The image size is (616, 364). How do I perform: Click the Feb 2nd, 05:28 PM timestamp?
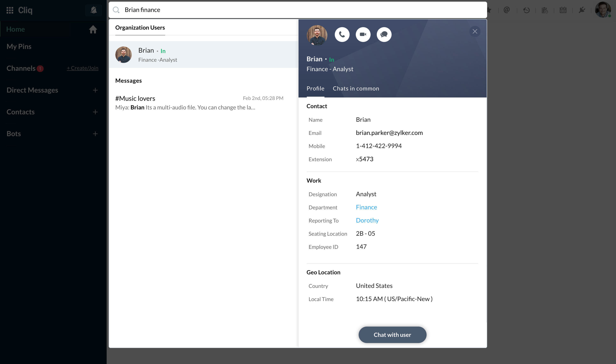(x=263, y=98)
